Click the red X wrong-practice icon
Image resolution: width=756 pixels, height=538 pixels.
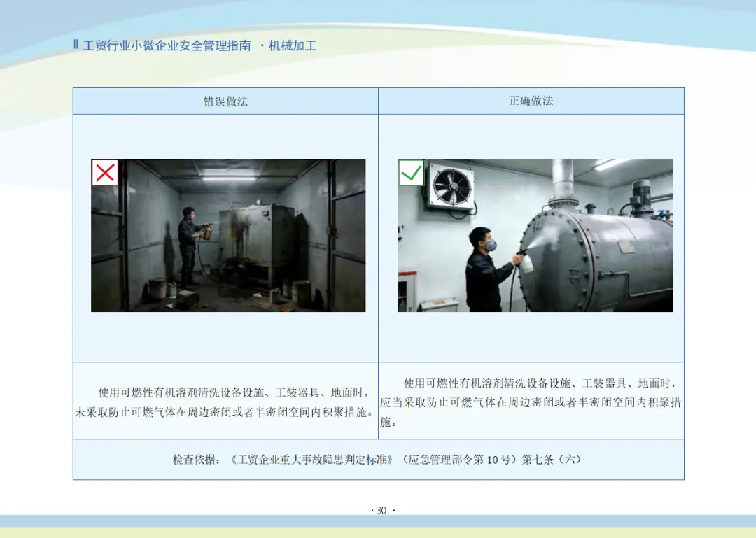pyautogui.click(x=104, y=172)
